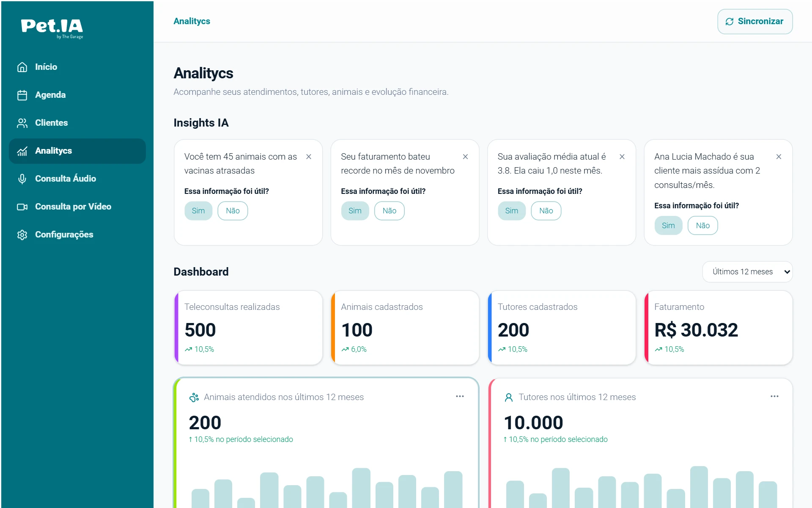Click the Sincronizar refresh arrows icon
This screenshot has height=508, width=812.
[730, 22]
